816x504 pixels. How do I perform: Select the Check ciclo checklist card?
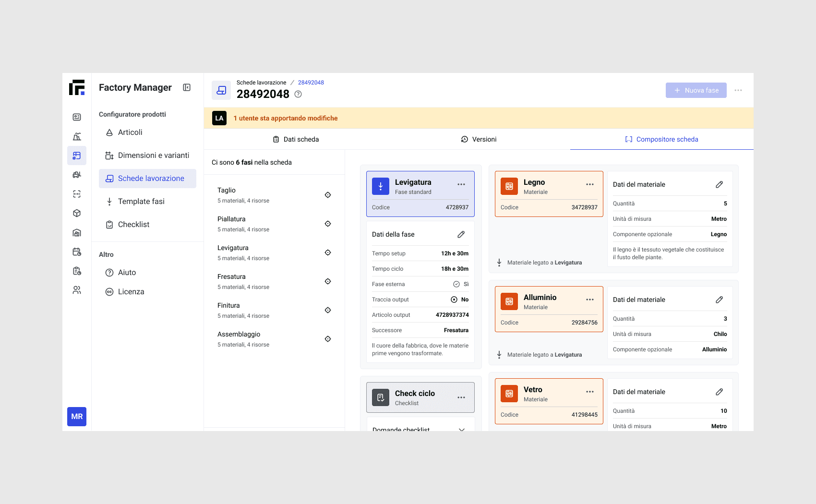pos(420,397)
